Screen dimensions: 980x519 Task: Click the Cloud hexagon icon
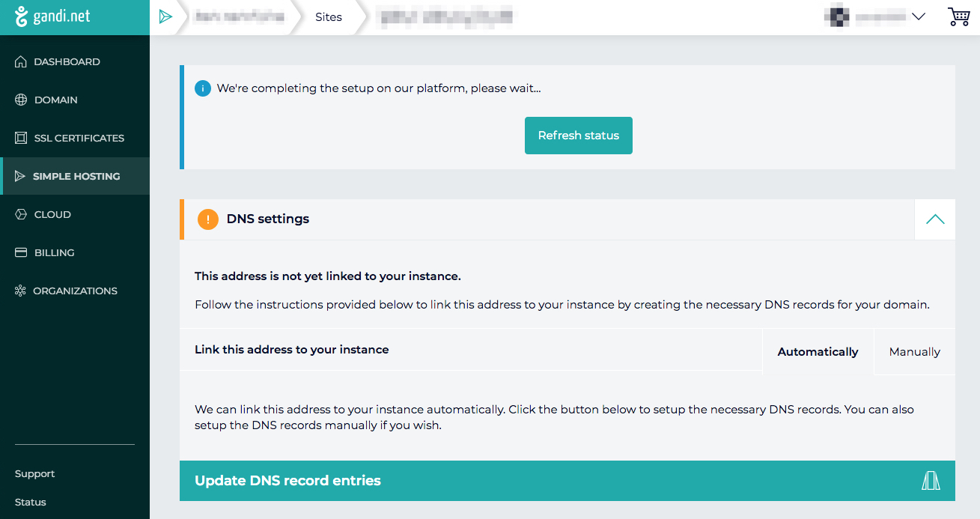(21, 214)
